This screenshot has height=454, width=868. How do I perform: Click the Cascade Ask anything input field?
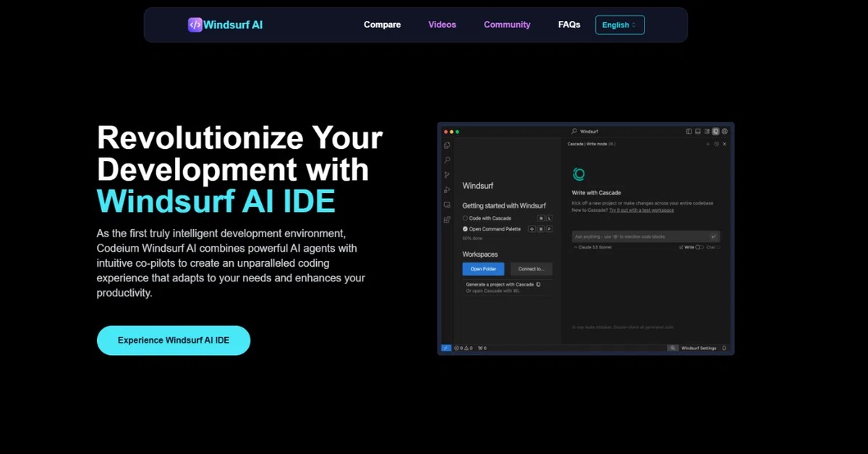pos(640,236)
